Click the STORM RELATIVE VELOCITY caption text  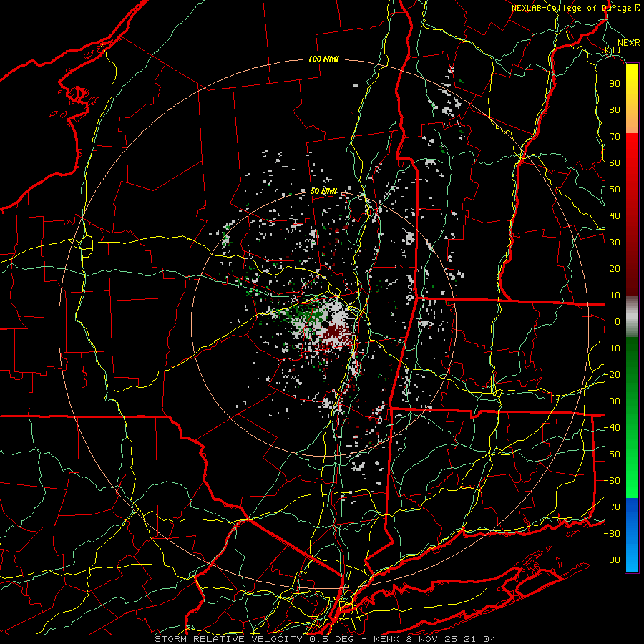click(228, 639)
